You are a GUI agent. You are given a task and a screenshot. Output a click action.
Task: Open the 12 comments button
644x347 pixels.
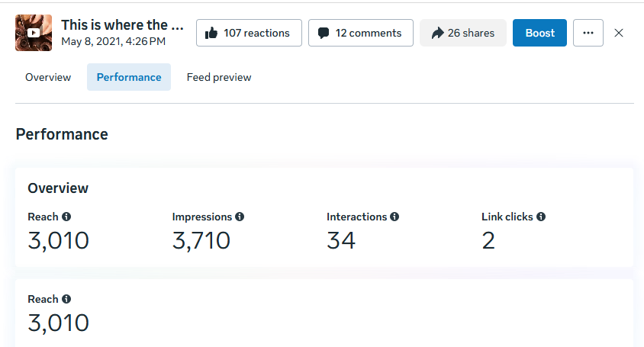coord(361,33)
